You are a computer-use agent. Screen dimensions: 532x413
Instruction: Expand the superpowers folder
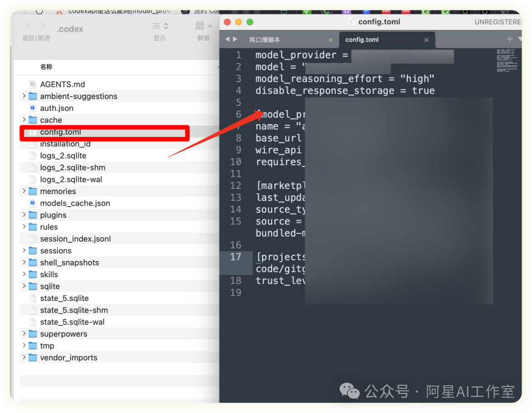24,334
